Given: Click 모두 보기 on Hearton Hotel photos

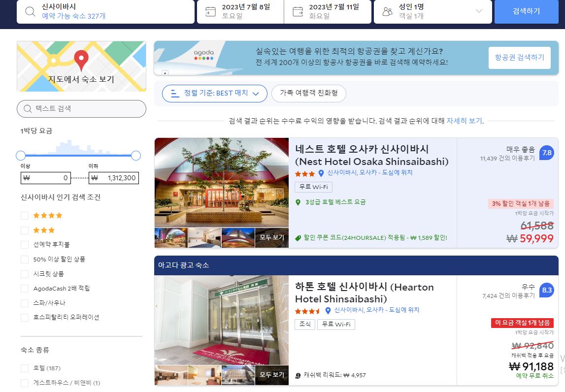Looking at the screenshot, I should click(x=272, y=375).
